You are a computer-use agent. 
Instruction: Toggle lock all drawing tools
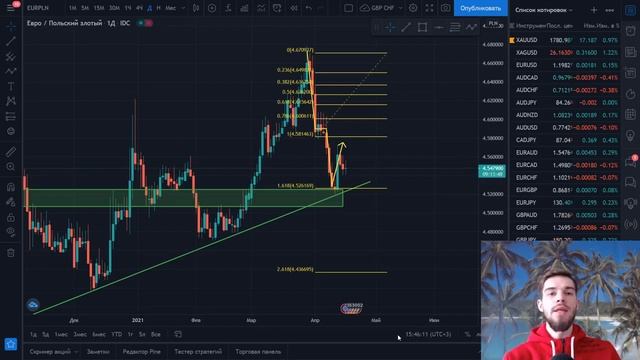click(11, 217)
